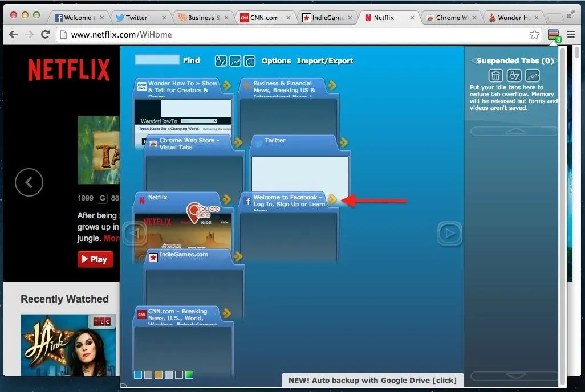Image resolution: width=585 pixels, height=392 pixels.
Task: Suspend the CNN.com tab via its yellow arrow
Action: click(x=226, y=313)
